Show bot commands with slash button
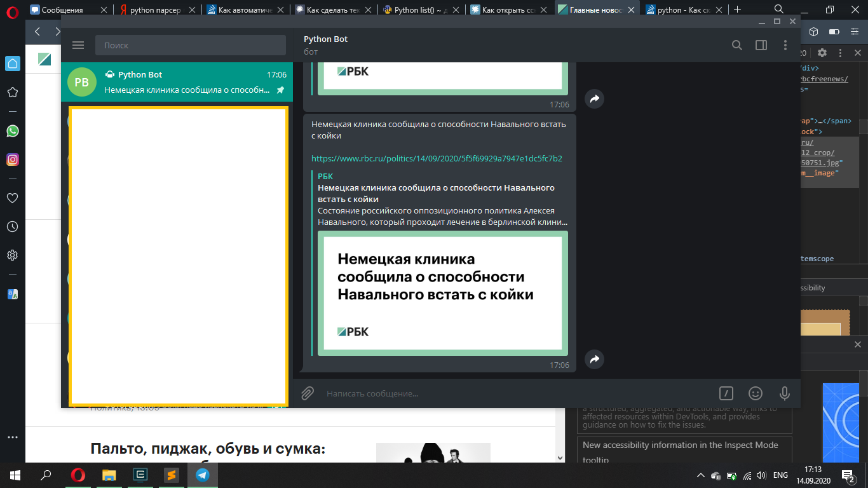 coord(726,393)
